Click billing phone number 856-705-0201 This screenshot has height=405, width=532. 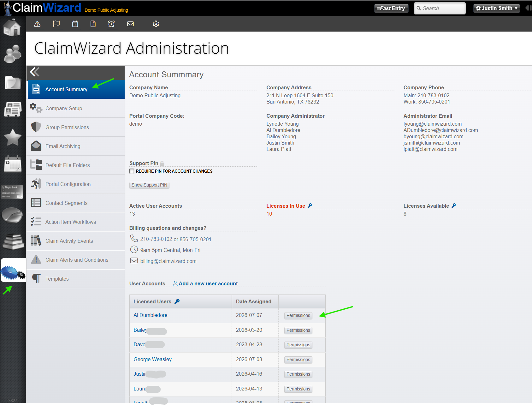pos(195,239)
